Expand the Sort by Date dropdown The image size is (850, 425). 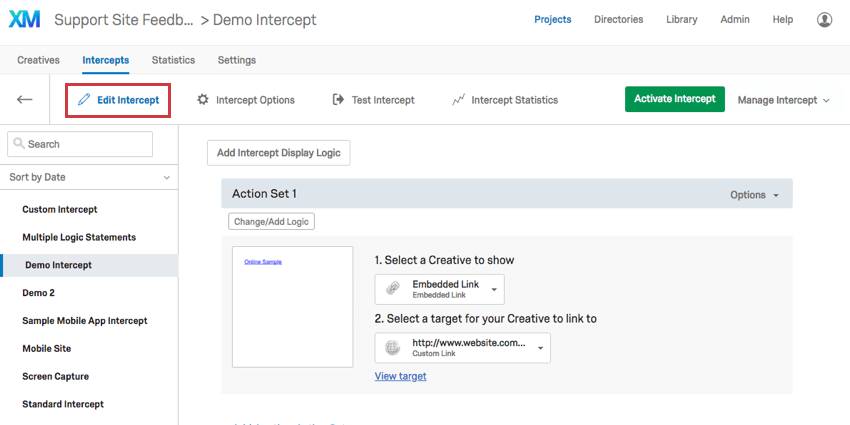(x=89, y=177)
